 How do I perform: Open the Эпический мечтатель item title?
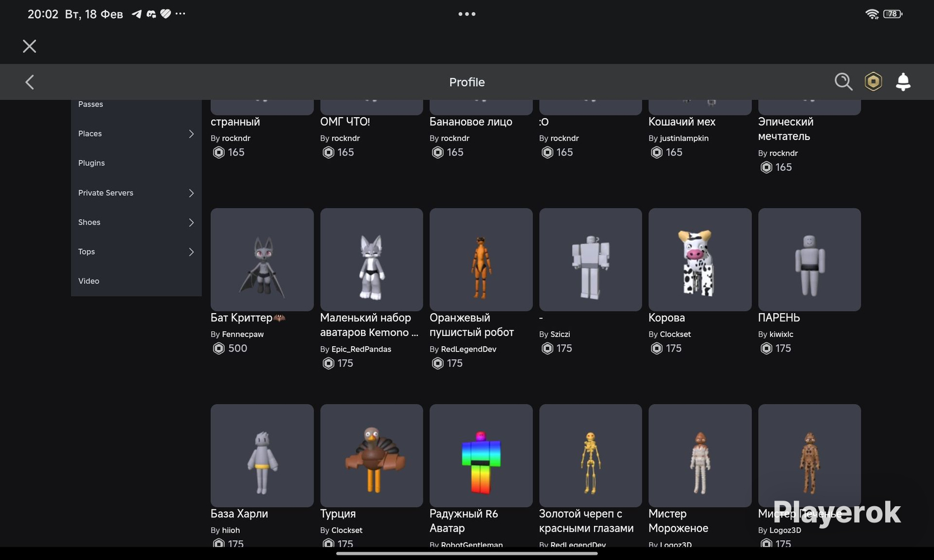pos(786,129)
